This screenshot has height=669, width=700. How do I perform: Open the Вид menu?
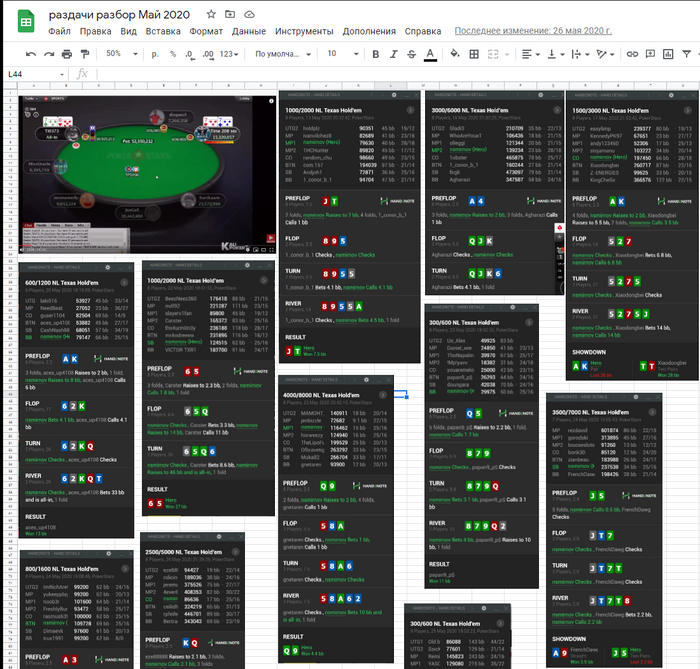point(129,31)
